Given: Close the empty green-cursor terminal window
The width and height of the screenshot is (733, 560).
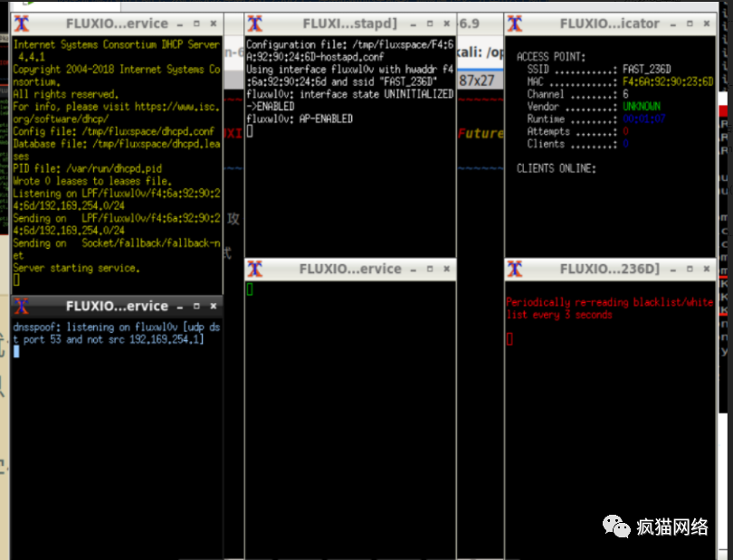Looking at the screenshot, I should [x=447, y=269].
